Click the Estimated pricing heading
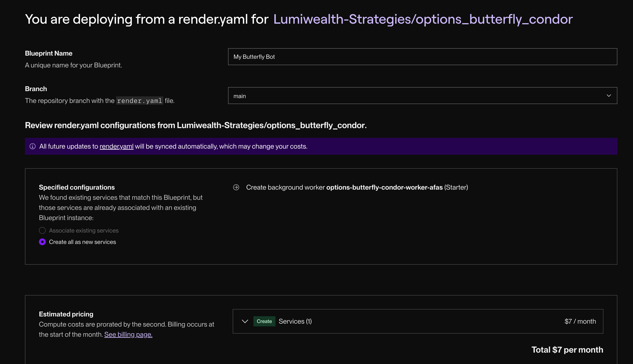The width and height of the screenshot is (633, 364). coord(66,314)
